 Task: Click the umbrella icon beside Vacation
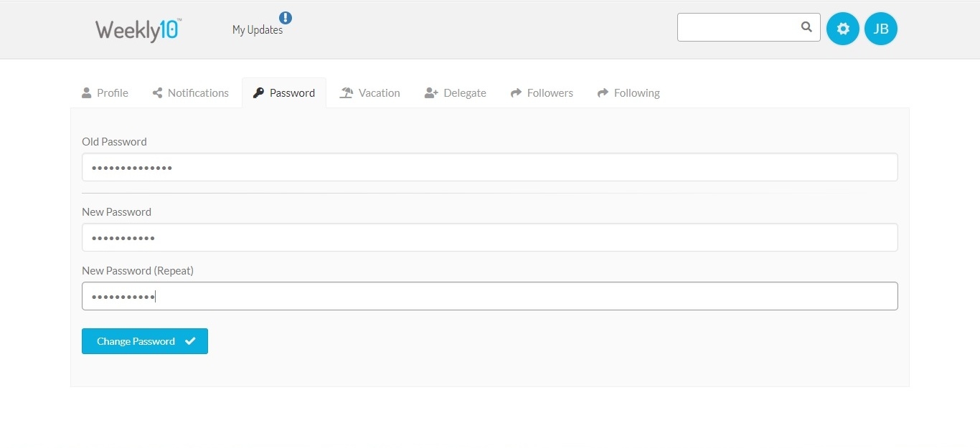pos(347,92)
